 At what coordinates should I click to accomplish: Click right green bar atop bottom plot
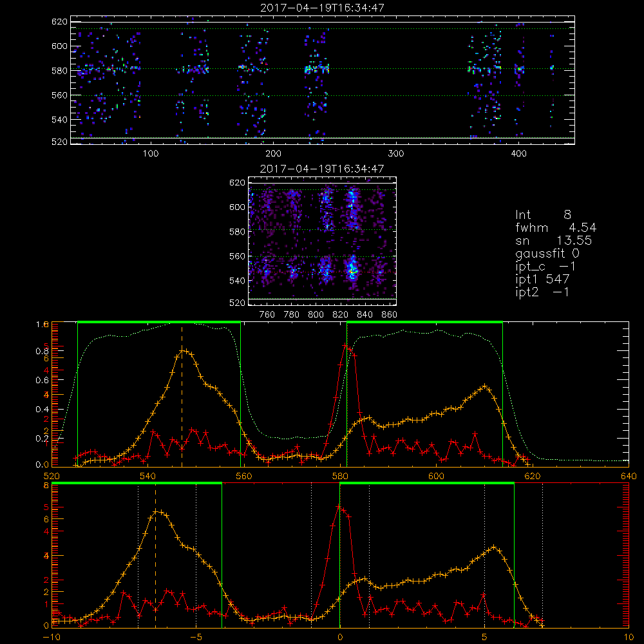(427, 484)
